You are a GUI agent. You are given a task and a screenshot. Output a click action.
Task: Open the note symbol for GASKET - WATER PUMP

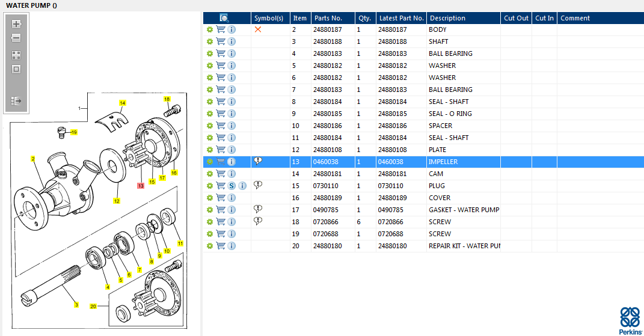[x=258, y=209]
